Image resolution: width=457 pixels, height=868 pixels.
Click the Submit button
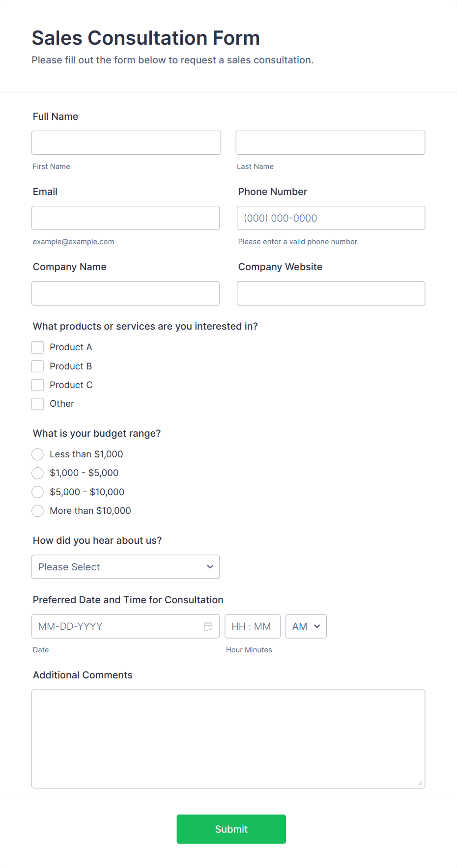coord(231,829)
